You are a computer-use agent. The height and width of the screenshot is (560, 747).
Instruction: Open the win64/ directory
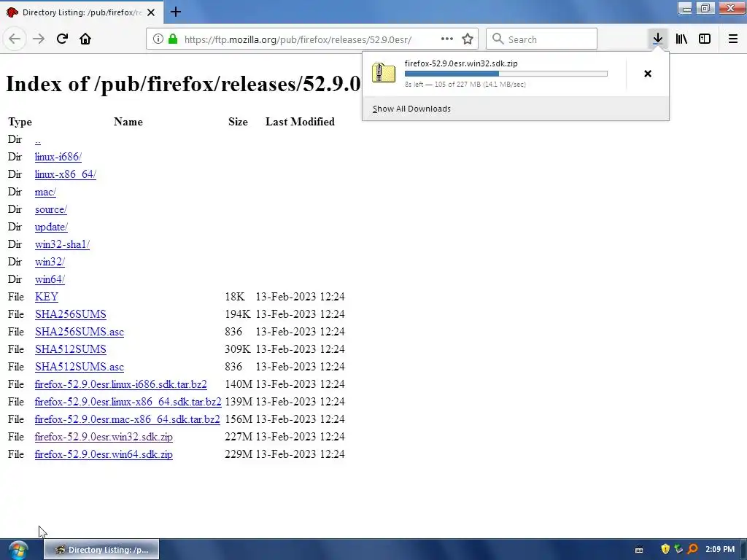pos(50,279)
